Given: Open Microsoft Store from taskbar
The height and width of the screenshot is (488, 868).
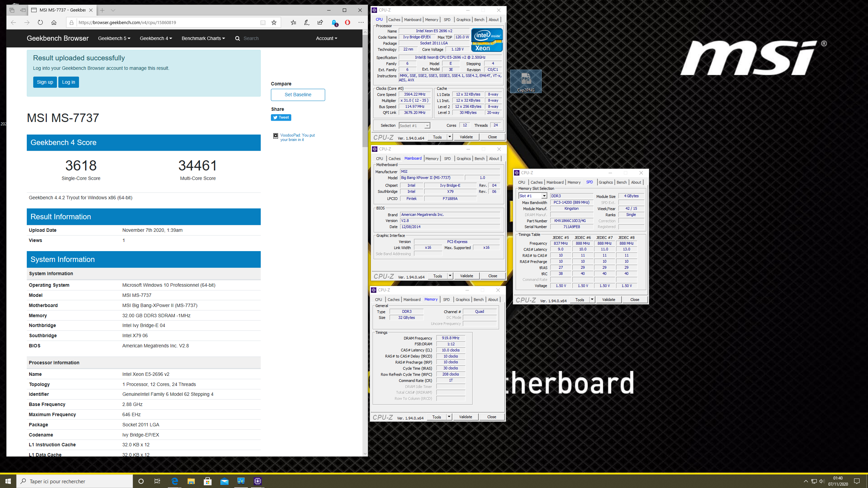Looking at the screenshot, I should coord(208,481).
